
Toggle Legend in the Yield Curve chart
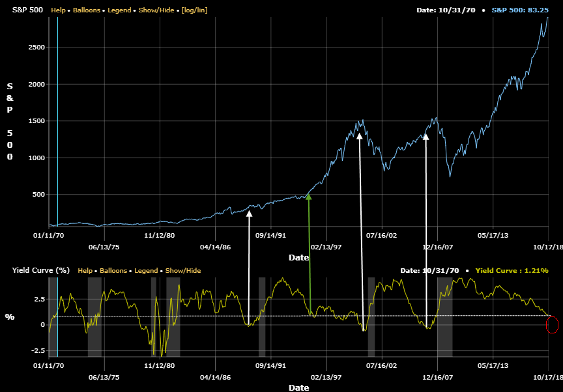(146, 270)
